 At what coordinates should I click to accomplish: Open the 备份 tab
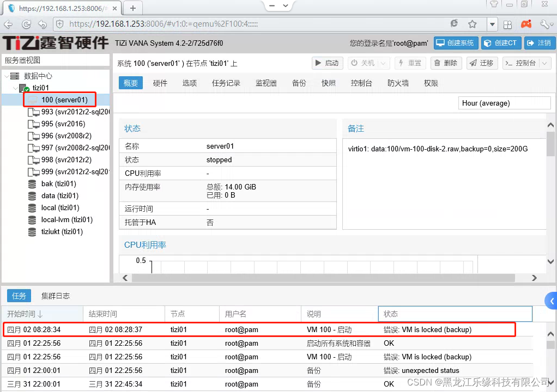[299, 83]
